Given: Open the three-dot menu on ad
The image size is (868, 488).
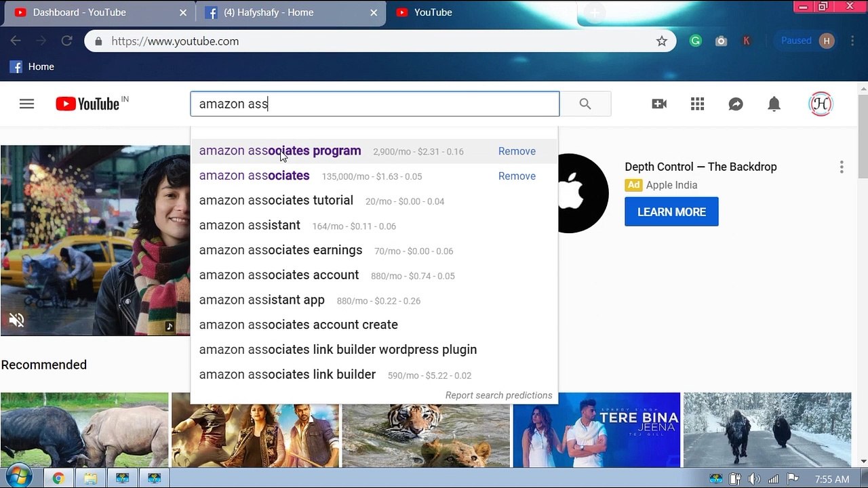Looking at the screenshot, I should point(842,167).
